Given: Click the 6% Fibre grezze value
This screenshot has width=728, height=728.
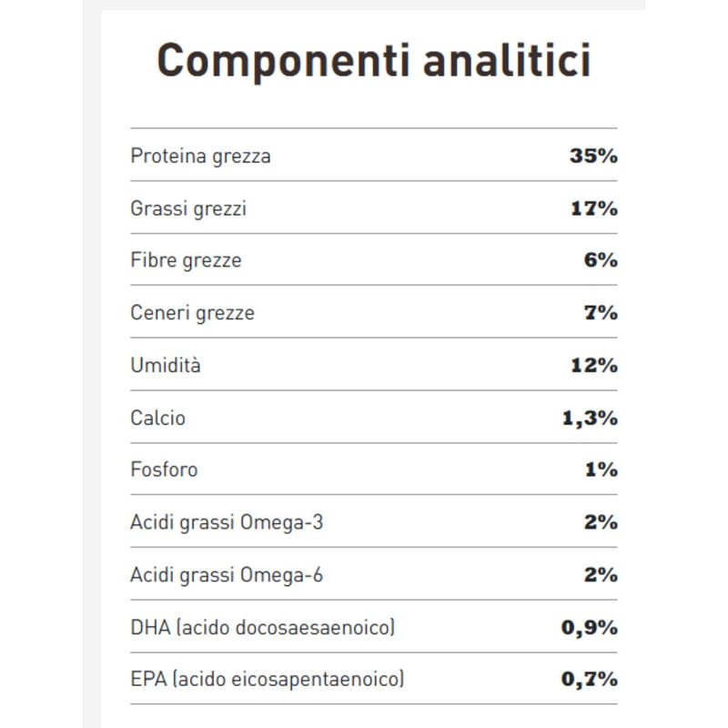Looking at the screenshot, I should point(601,260).
